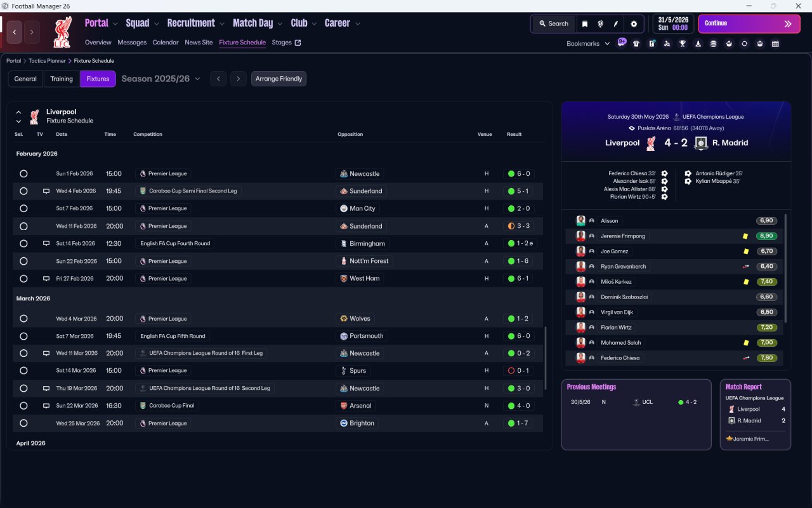The width and height of the screenshot is (812, 508).
Task: Open the Season 2025/26 dropdown
Action: [x=160, y=79]
